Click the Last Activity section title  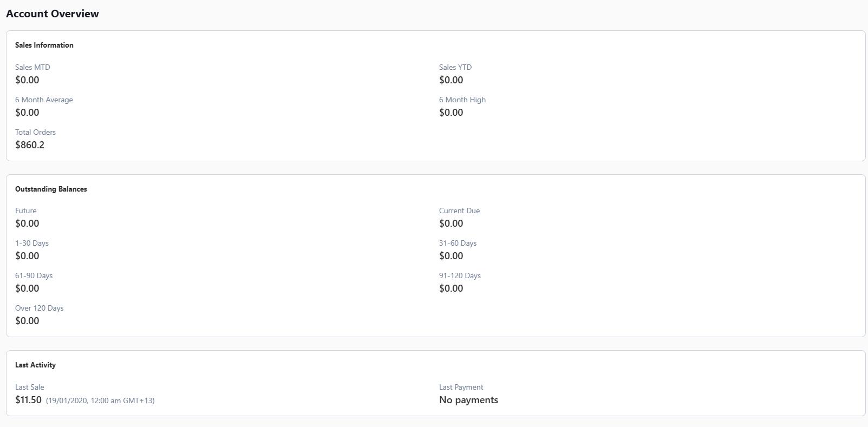click(x=35, y=365)
